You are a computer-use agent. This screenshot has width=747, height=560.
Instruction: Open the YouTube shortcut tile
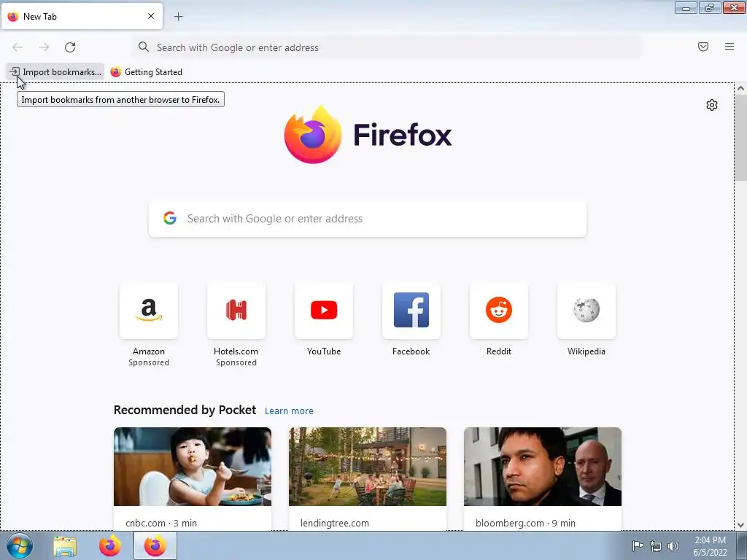[324, 311]
